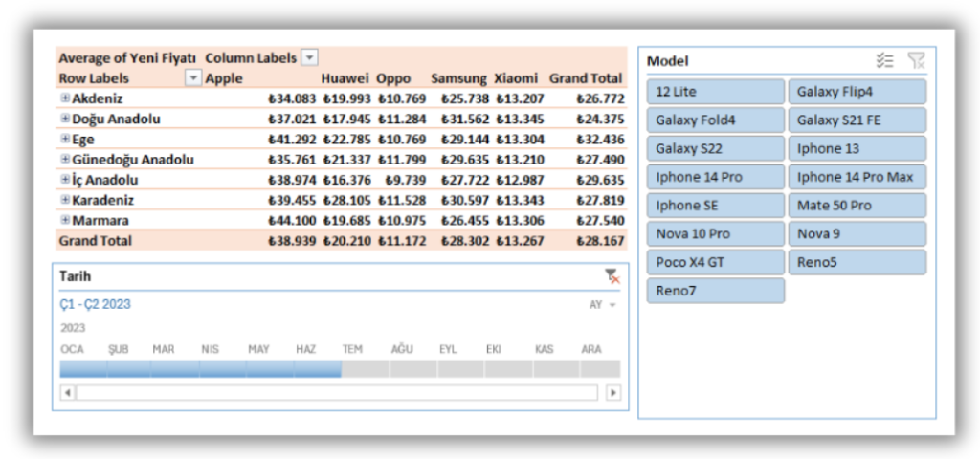Open the Row Labels filter dropdown
Image resolution: width=980 pixels, height=459 pixels.
pos(193,78)
